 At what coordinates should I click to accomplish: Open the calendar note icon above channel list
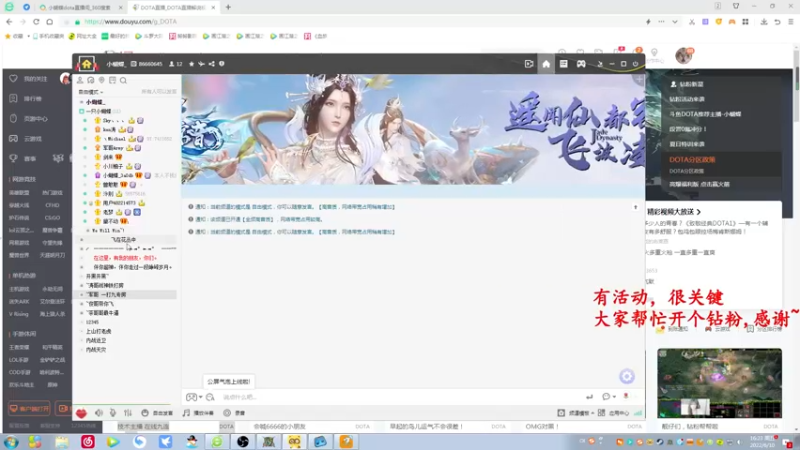[x=112, y=80]
